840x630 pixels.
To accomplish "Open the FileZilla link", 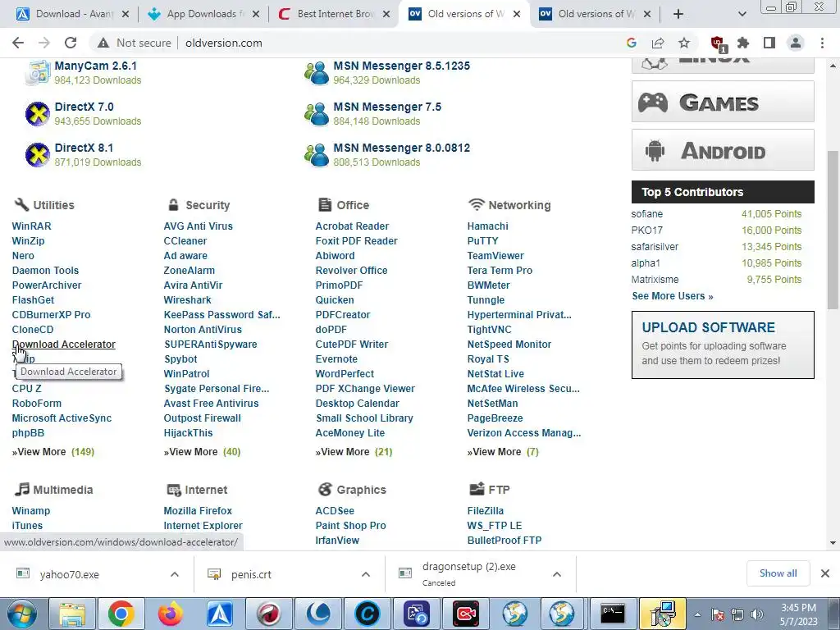I will tap(486, 511).
